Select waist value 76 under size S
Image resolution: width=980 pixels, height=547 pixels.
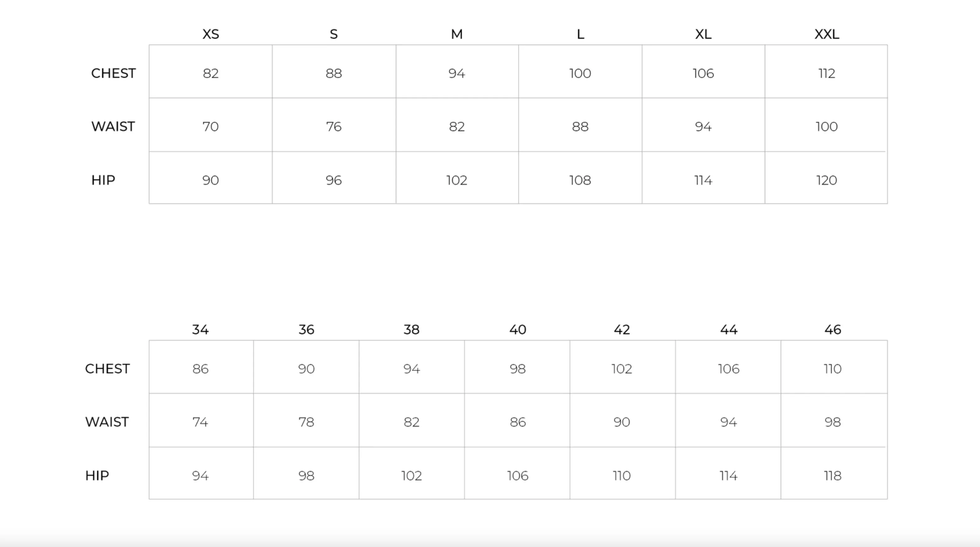[x=334, y=127]
